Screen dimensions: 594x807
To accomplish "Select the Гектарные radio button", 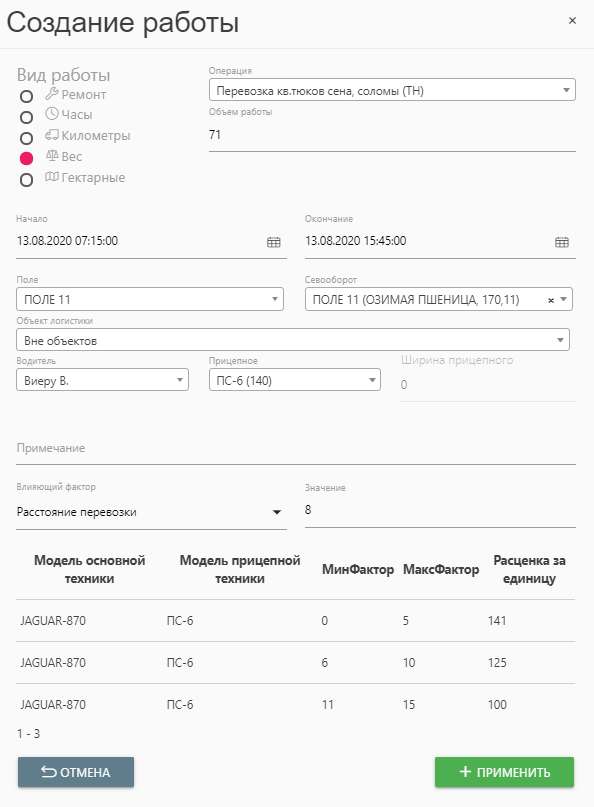I will tap(26, 180).
